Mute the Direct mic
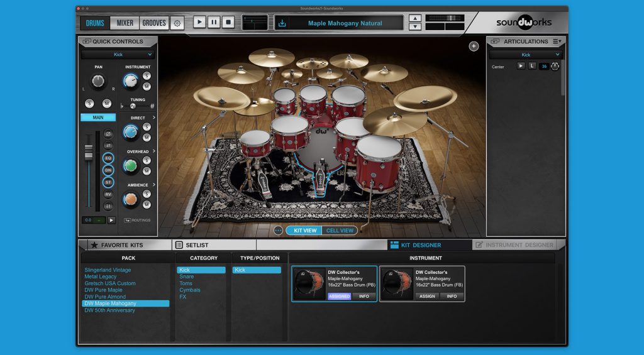Viewport: 644px width, 355px height. (147, 138)
